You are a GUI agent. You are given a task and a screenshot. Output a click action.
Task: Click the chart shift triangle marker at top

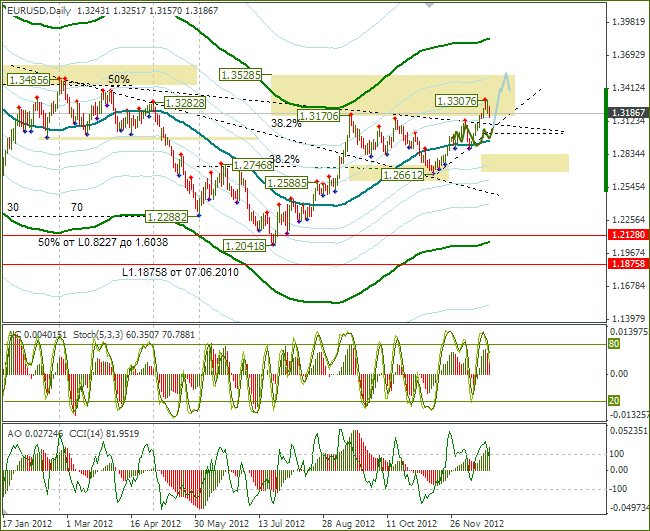(x=430, y=5)
